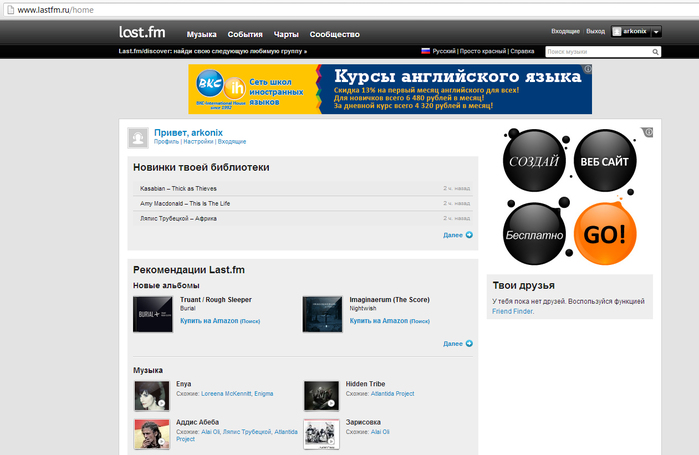Click the Входящие link in the header
The height and width of the screenshot is (455, 699).
pos(565,31)
